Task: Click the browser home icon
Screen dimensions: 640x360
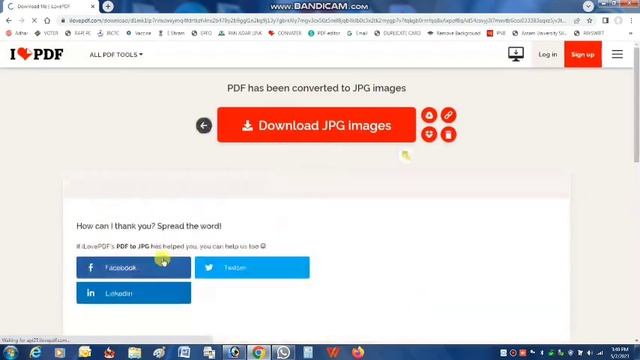Action: pyautogui.click(x=47, y=20)
